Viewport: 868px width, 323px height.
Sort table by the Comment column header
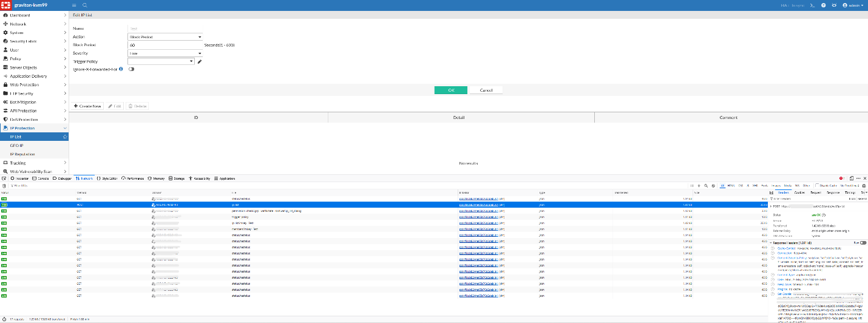[728, 117]
